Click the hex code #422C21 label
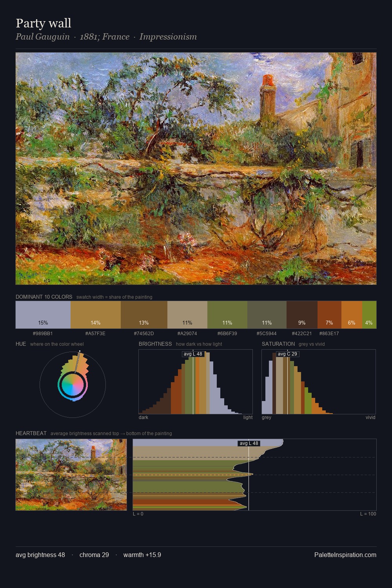Screen dimensions: 392x588 (x=302, y=334)
